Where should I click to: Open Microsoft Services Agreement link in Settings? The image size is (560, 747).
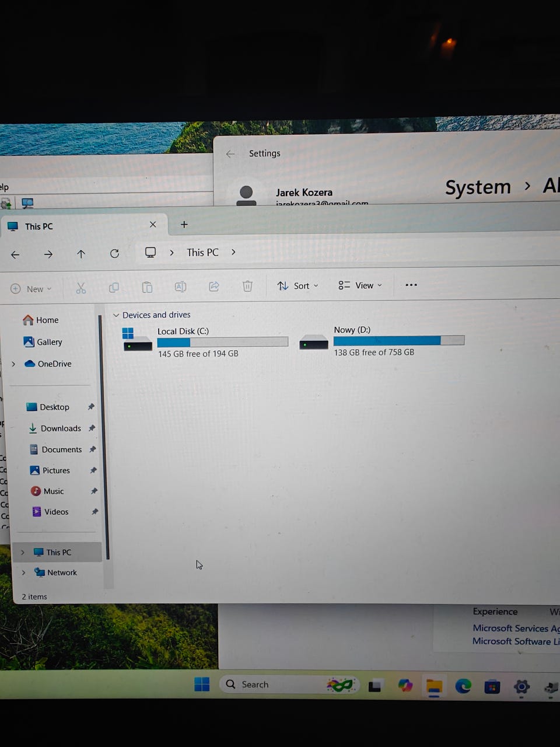516,629
